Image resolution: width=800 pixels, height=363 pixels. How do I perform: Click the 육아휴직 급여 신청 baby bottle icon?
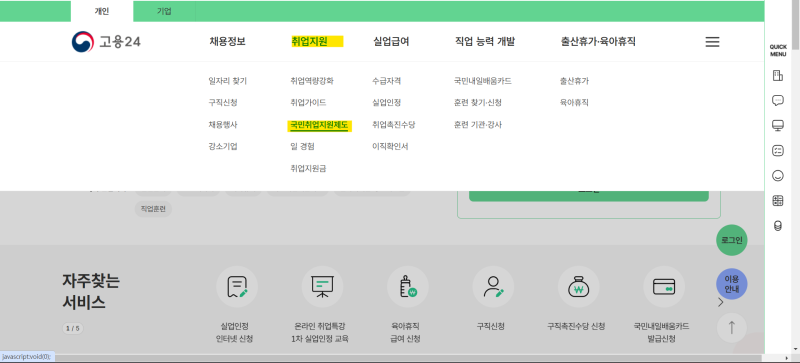(x=408, y=286)
